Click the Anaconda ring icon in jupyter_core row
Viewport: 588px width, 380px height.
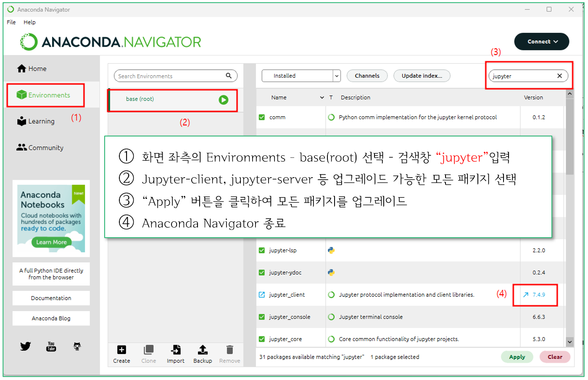pos(331,339)
